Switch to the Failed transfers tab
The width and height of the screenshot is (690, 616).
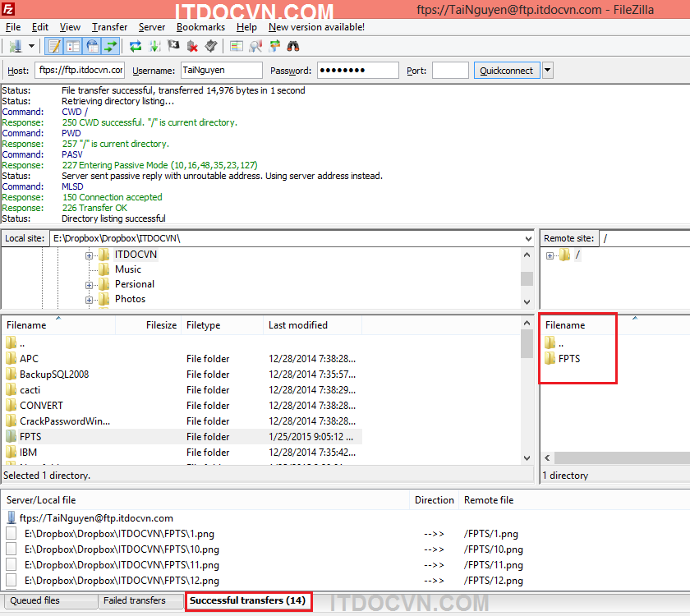pos(135,601)
